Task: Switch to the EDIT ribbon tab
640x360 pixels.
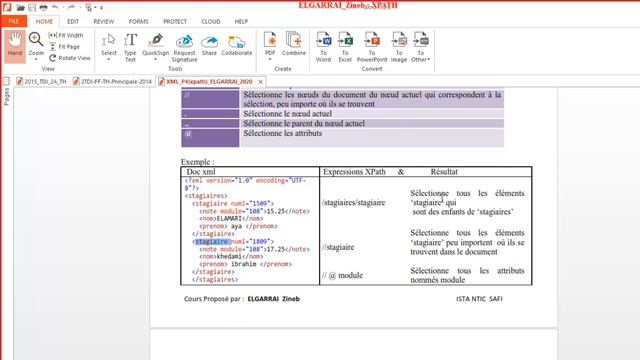Action: [x=73, y=21]
